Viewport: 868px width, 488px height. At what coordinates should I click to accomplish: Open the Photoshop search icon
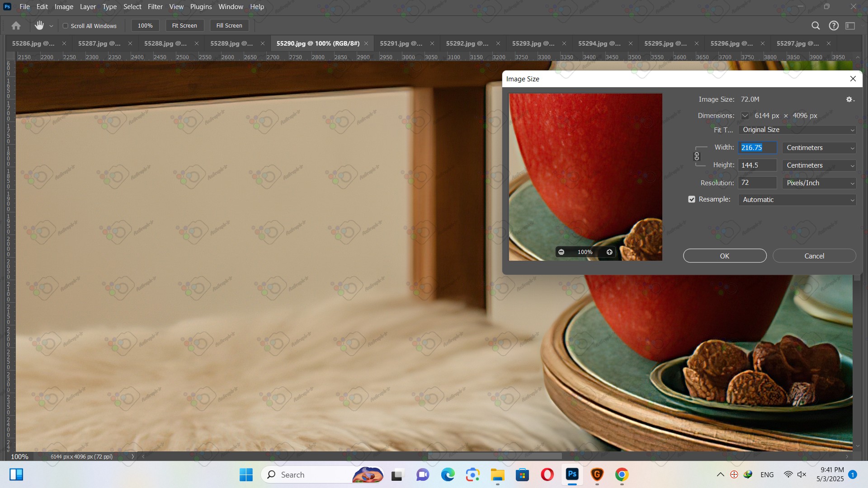tap(816, 26)
